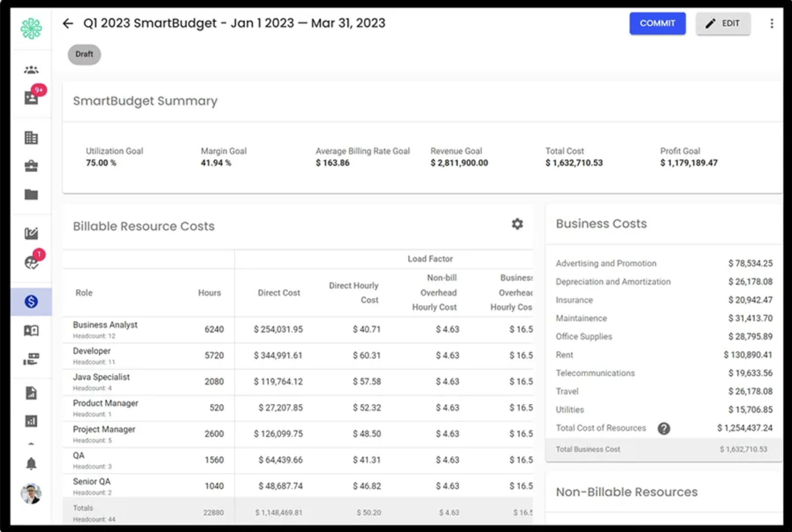This screenshot has height=532, width=792.
Task: Click the app logo in the top-left corner
Action: (x=31, y=28)
